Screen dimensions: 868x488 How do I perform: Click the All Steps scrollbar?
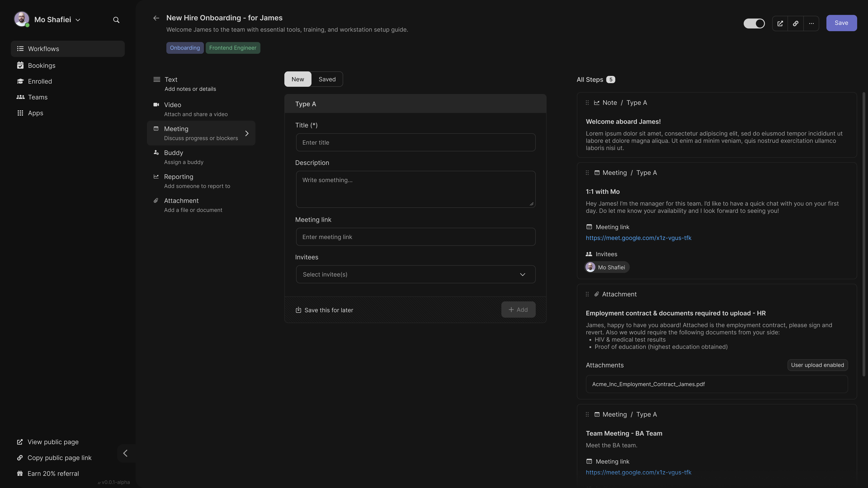pyautogui.click(x=864, y=234)
